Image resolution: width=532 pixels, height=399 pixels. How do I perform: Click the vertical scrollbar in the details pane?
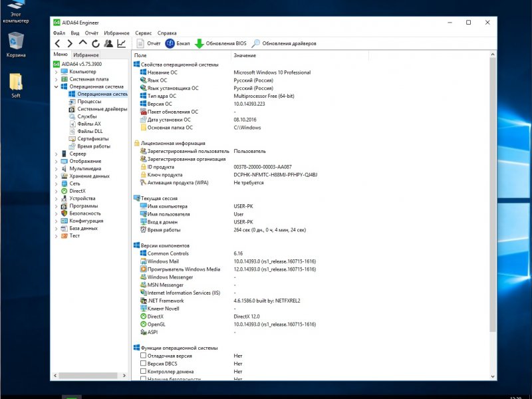click(493, 195)
